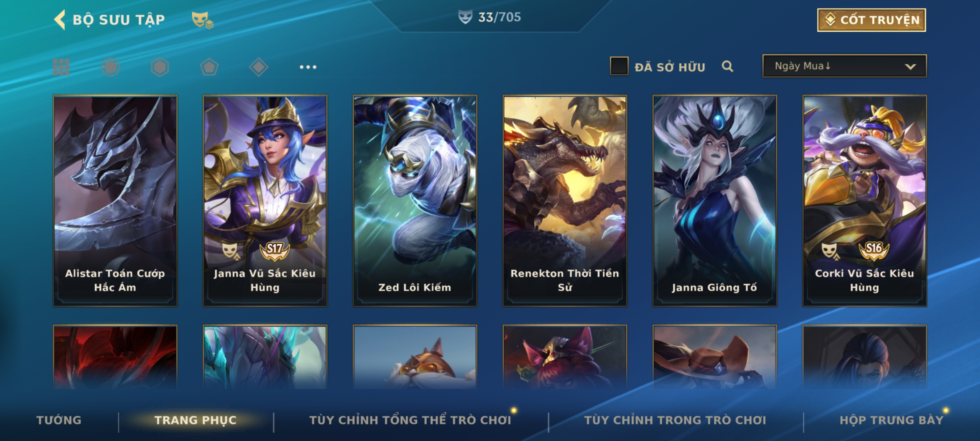Select the all-skins grid filter icon
Viewport: 980px width, 441px height.
[61, 67]
